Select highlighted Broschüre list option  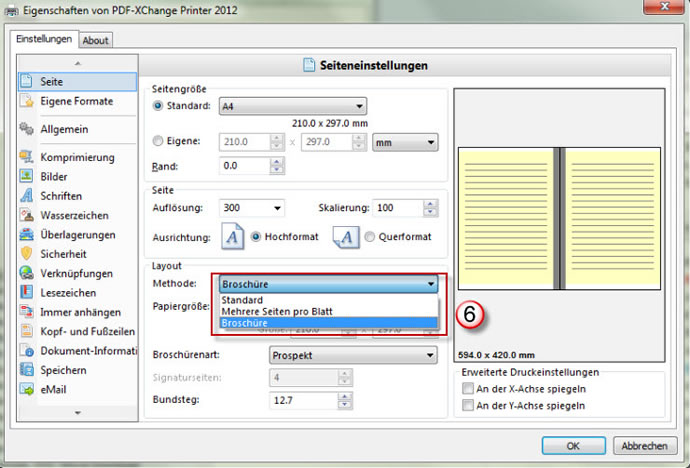coord(328,323)
